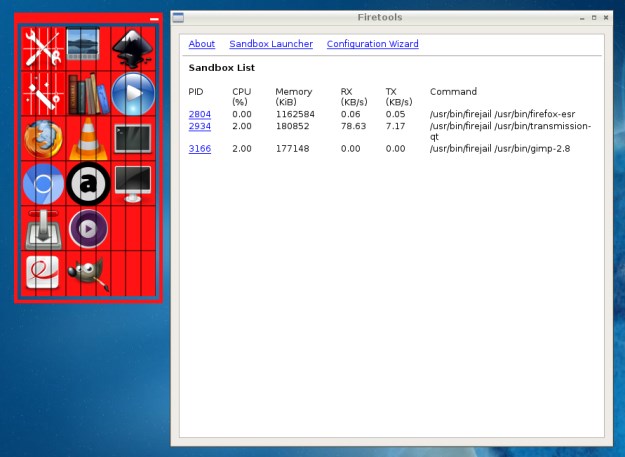Select PID 2804 firefox-esr sandbox
Screen dimensions: 625x457
tap(199, 114)
